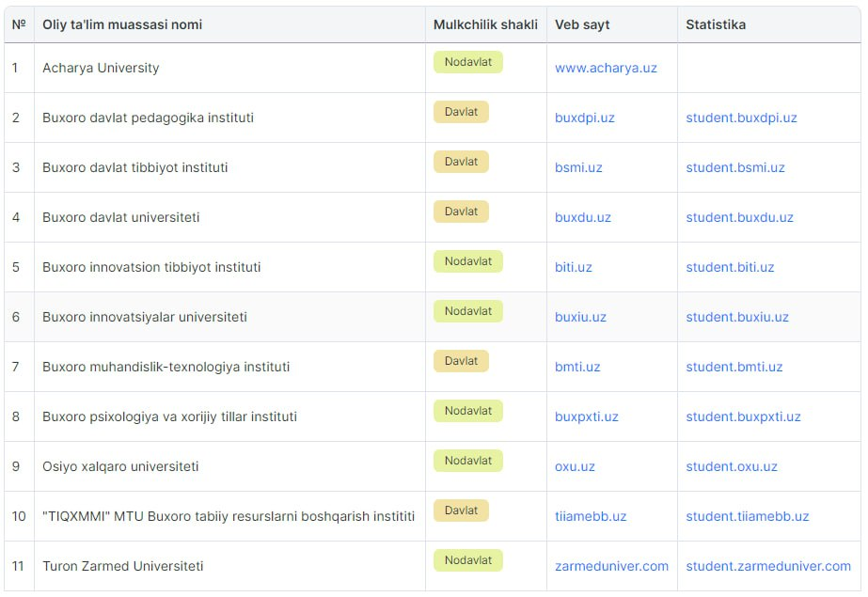Image resolution: width=868 pixels, height=597 pixels.
Task: Open the buxdu.uz website link
Action: 583,217
